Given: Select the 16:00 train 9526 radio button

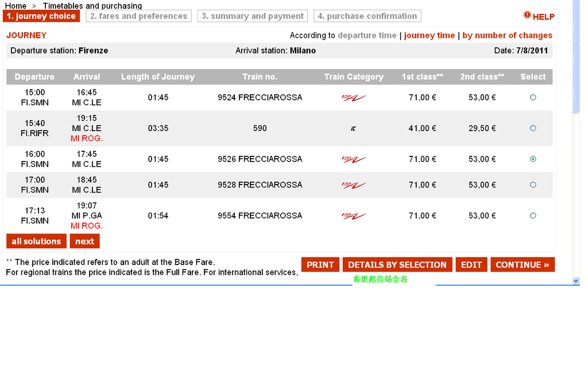Looking at the screenshot, I should click(533, 159).
